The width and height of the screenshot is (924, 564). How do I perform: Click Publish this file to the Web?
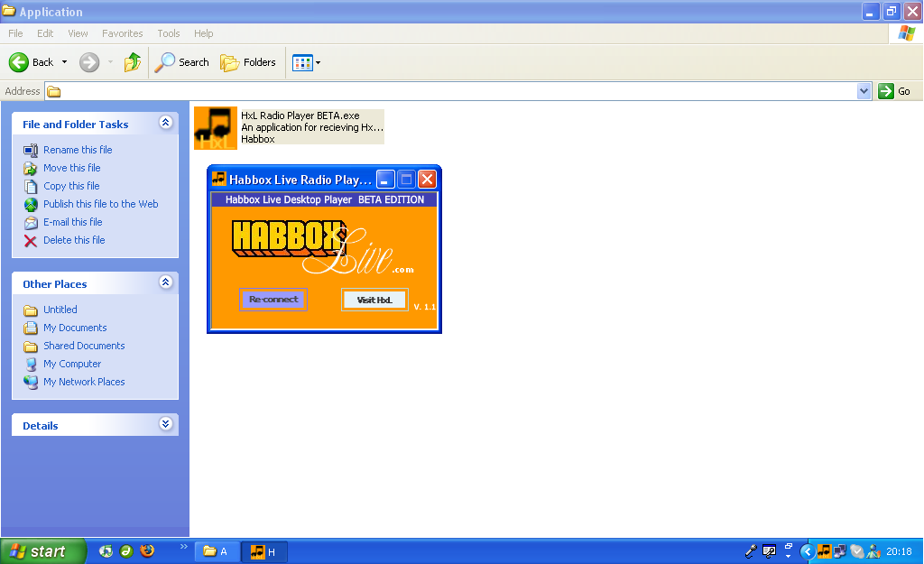coord(101,204)
